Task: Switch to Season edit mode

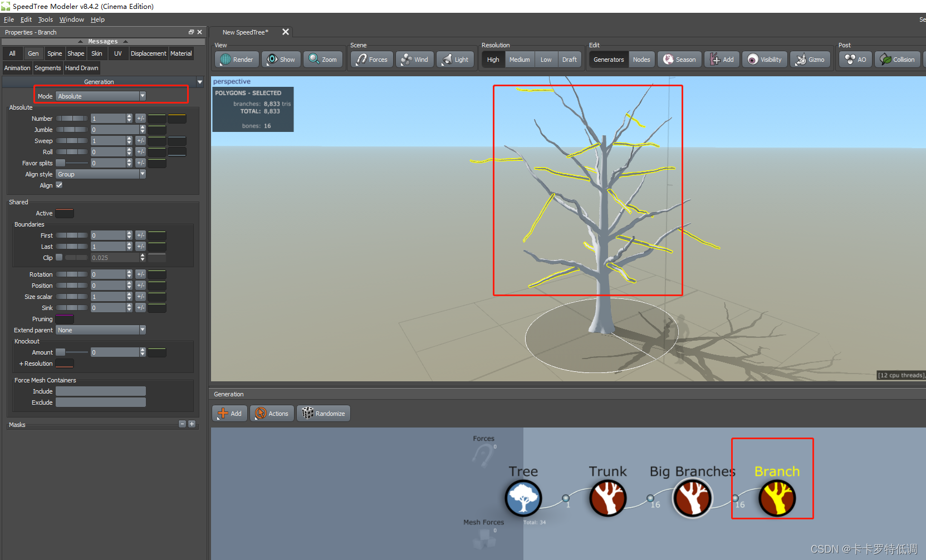Action: point(679,60)
